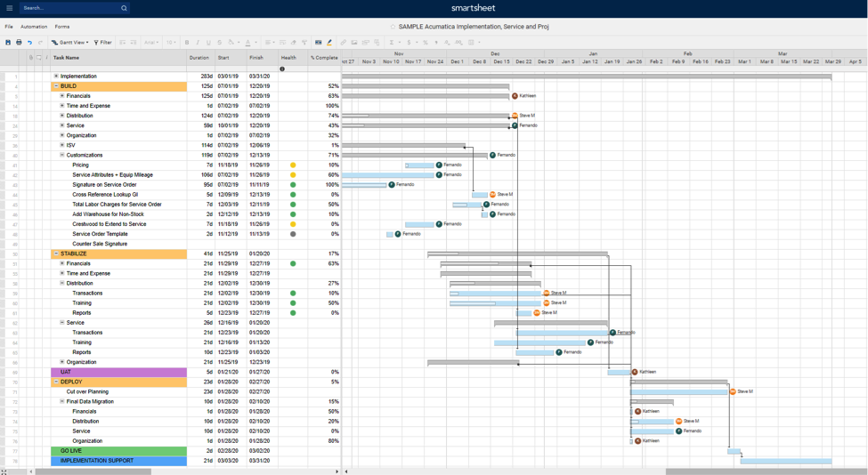
Task: Clear formatting with the eraser icon
Action: (294, 42)
